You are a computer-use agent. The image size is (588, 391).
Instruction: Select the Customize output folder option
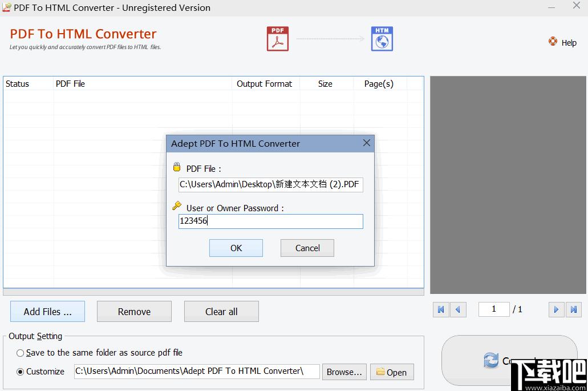[21, 372]
